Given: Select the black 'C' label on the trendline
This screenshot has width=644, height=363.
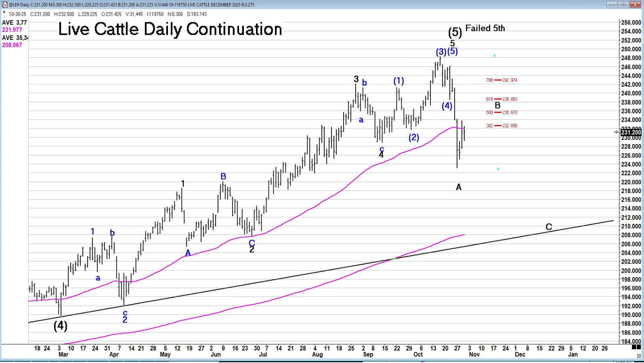Looking at the screenshot, I should [x=549, y=227].
